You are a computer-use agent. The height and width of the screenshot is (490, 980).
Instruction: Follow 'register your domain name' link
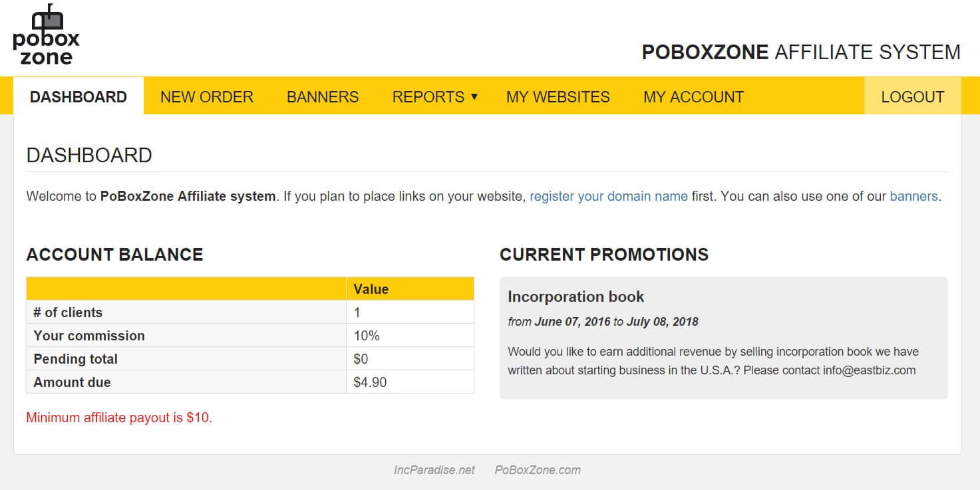coord(609,196)
